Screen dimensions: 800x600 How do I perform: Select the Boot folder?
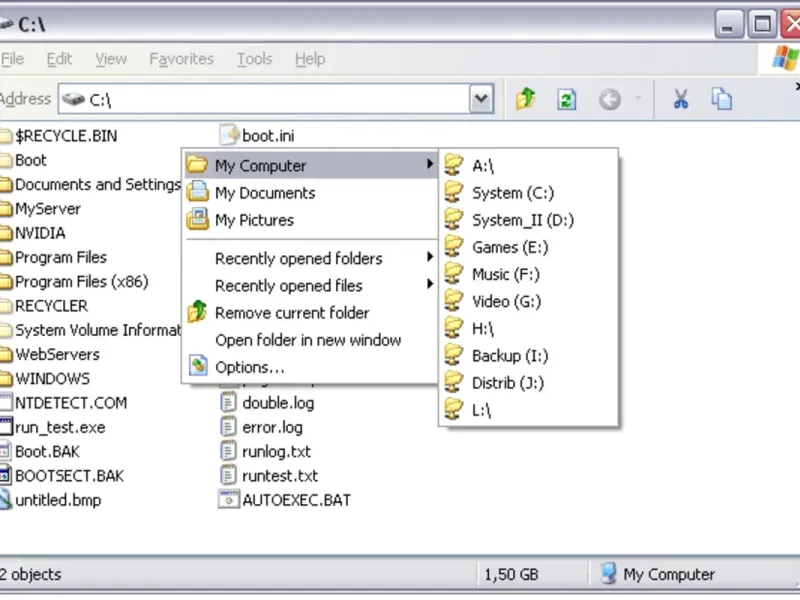coord(23,160)
